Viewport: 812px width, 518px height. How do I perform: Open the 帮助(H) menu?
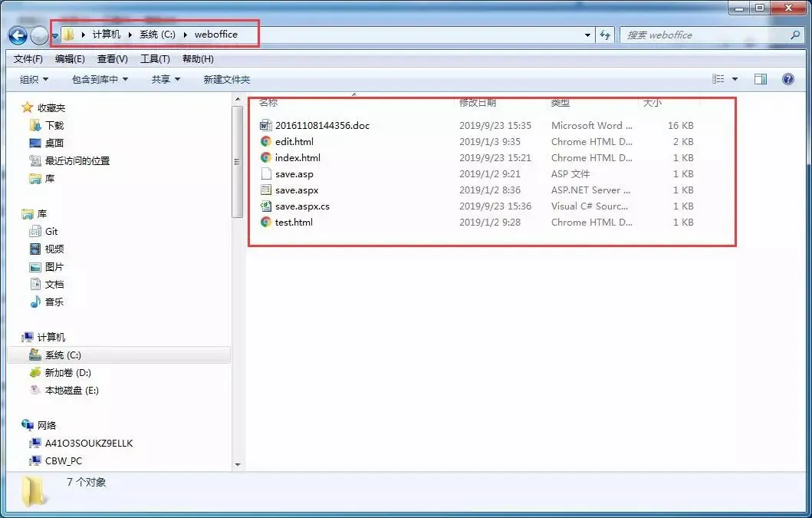point(198,59)
